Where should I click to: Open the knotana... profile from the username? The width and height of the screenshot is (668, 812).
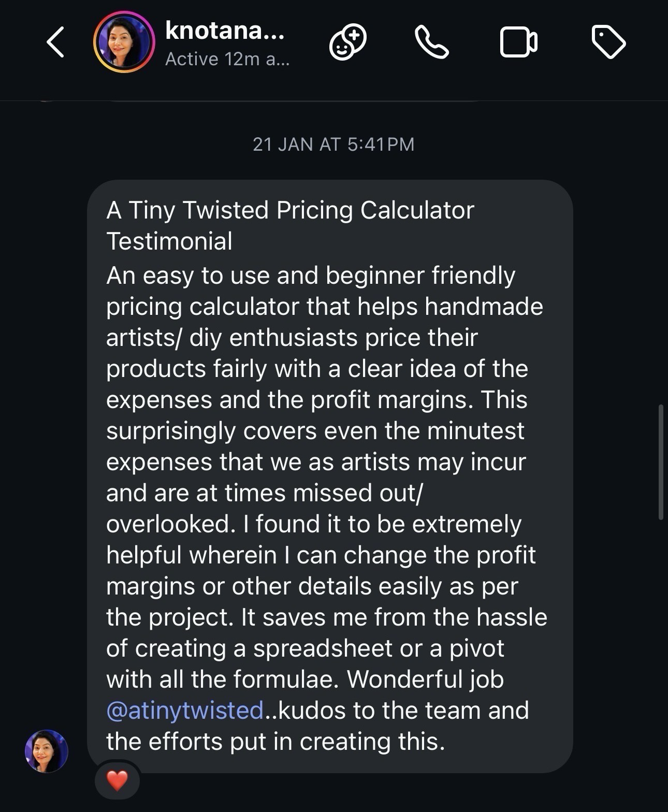(x=225, y=31)
